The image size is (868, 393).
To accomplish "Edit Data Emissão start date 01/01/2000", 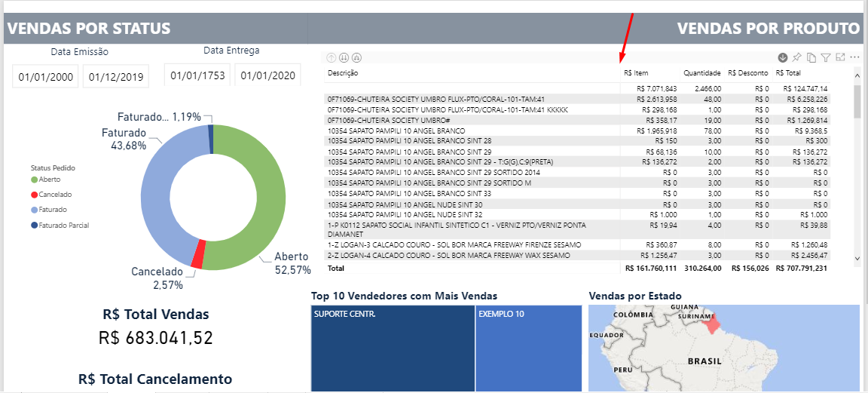I will 46,76.
